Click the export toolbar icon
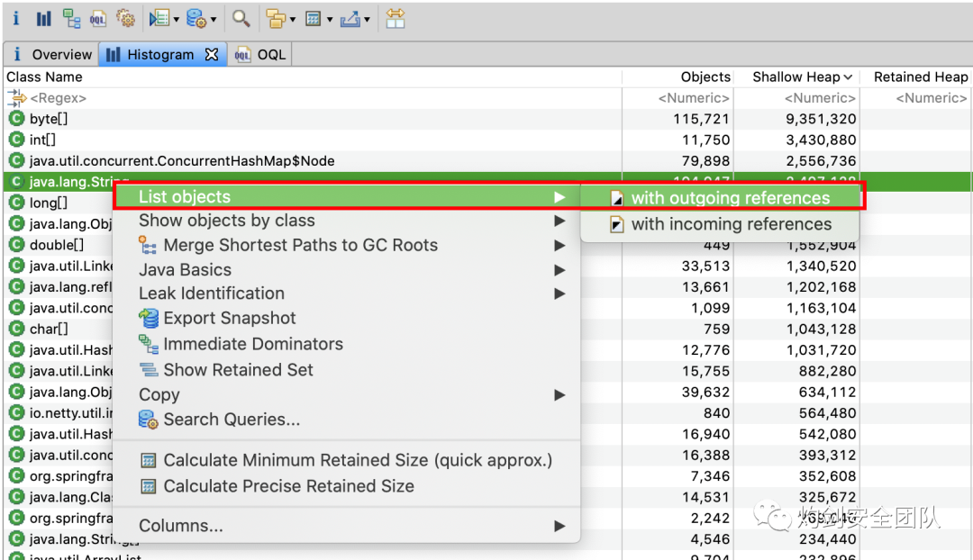 350,19
